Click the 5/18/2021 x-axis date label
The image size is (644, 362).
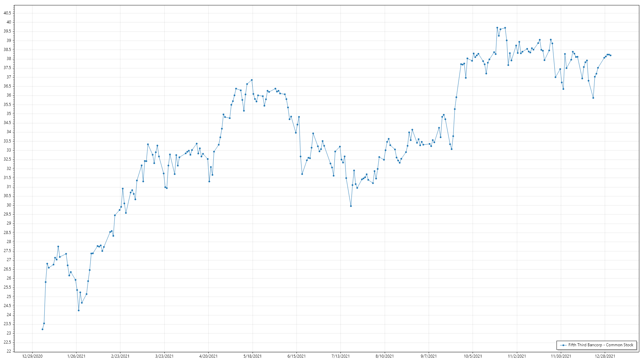[x=252, y=356]
